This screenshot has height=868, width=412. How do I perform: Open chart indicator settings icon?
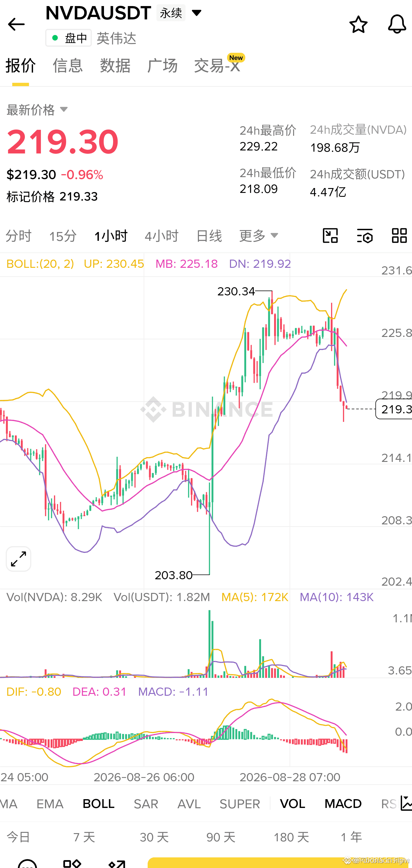coord(364,236)
